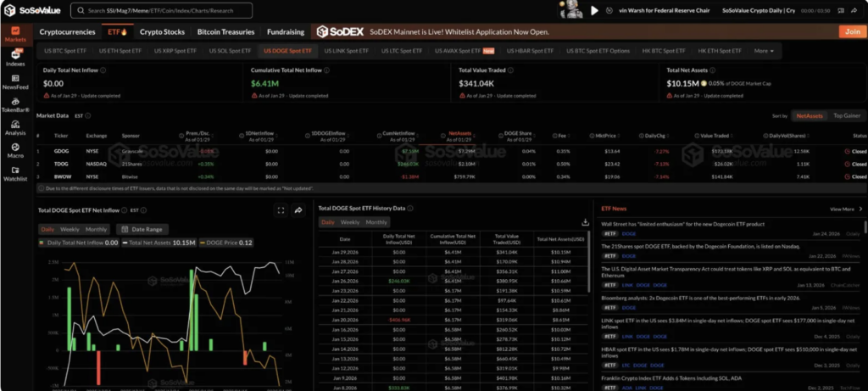The image size is (868, 391).
Task: Switch history data table to Weekly
Action: pos(350,222)
